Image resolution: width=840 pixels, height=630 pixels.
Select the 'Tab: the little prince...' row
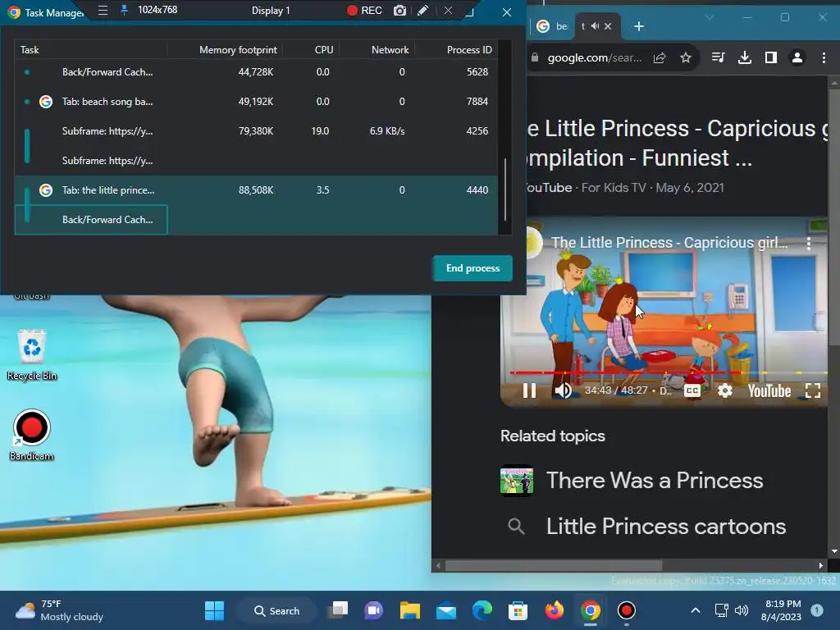pos(256,189)
